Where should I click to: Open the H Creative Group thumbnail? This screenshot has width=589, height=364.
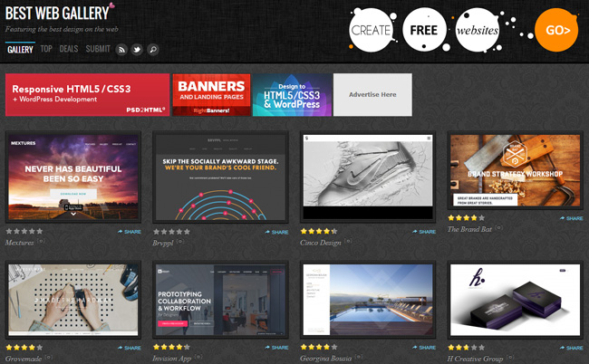pyautogui.click(x=516, y=300)
